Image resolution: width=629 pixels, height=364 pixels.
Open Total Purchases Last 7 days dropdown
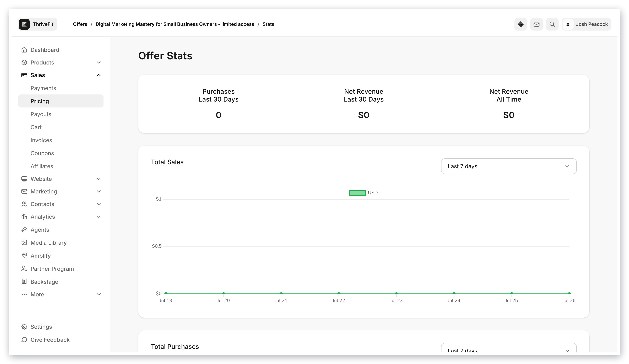tap(509, 348)
